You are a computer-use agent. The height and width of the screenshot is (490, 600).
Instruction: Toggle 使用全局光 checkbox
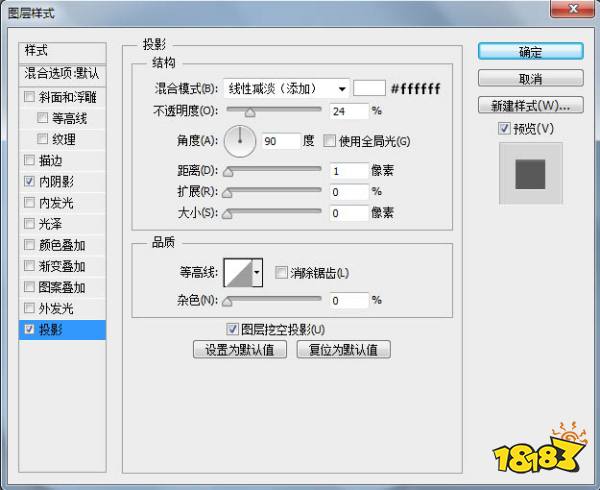pyautogui.click(x=329, y=142)
